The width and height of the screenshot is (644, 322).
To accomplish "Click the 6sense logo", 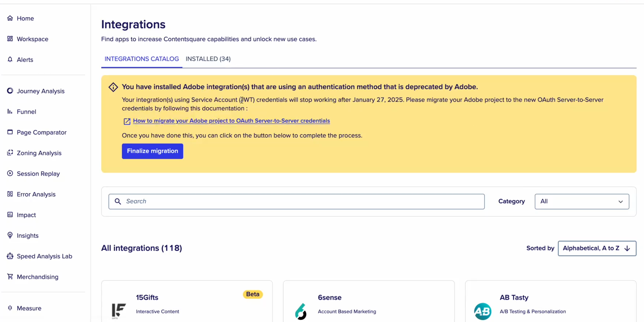I will [x=301, y=311].
